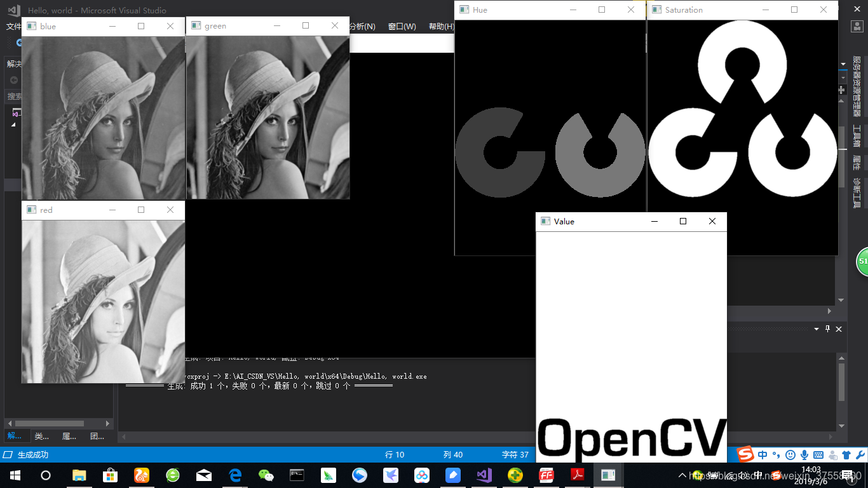Viewport: 868px width, 488px height.
Task: Switch to Visual Studio on taskbar
Action: click(484, 475)
